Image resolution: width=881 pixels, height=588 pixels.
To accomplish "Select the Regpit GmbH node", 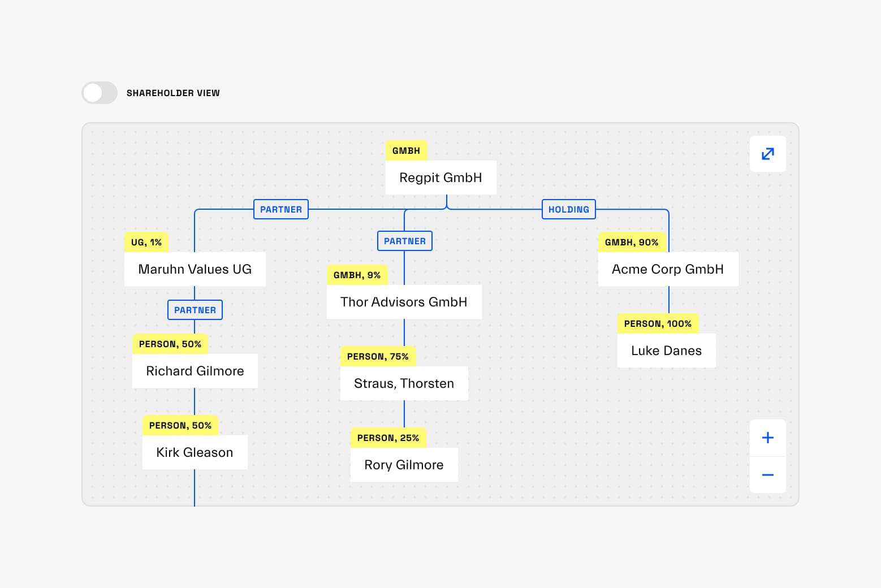I will (x=441, y=177).
